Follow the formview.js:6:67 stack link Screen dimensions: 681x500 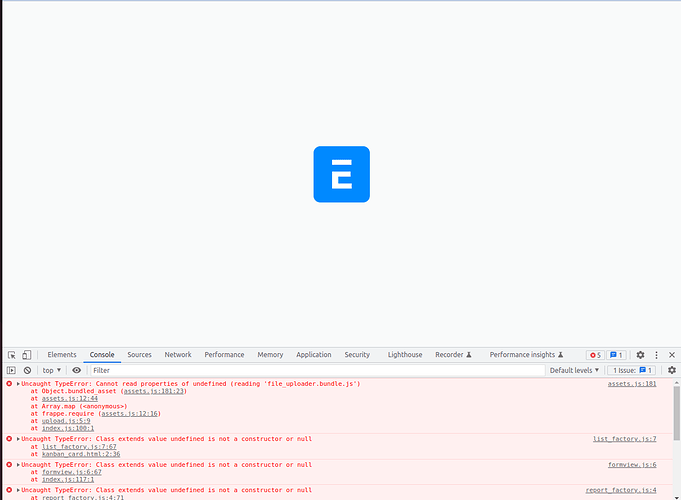tap(72, 472)
